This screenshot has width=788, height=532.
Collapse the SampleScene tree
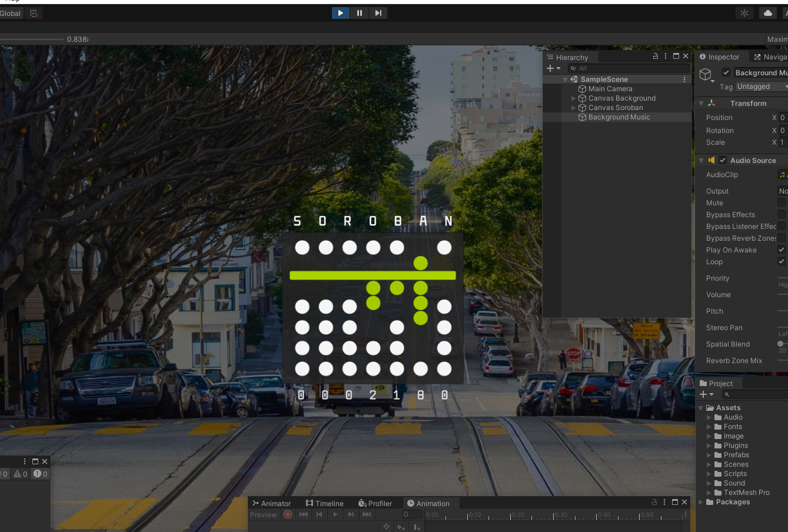pyautogui.click(x=565, y=79)
